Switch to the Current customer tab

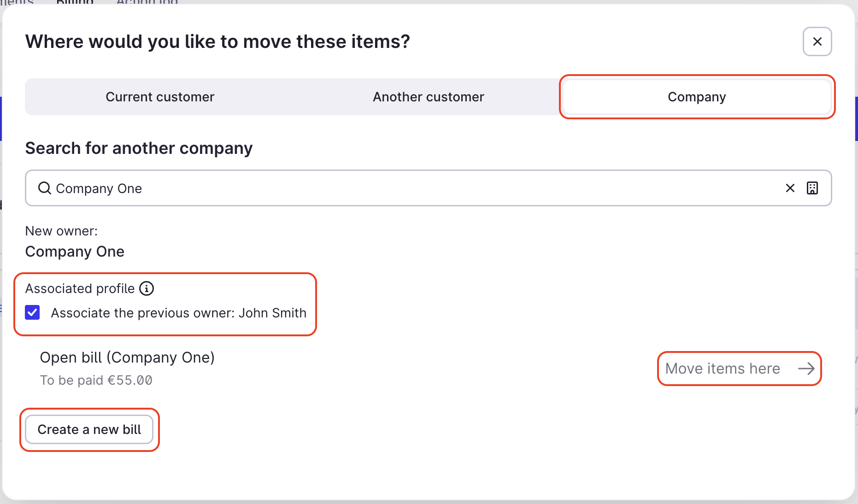point(160,97)
